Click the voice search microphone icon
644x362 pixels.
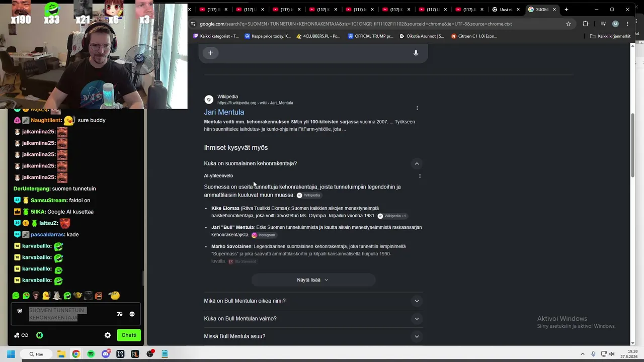click(416, 53)
